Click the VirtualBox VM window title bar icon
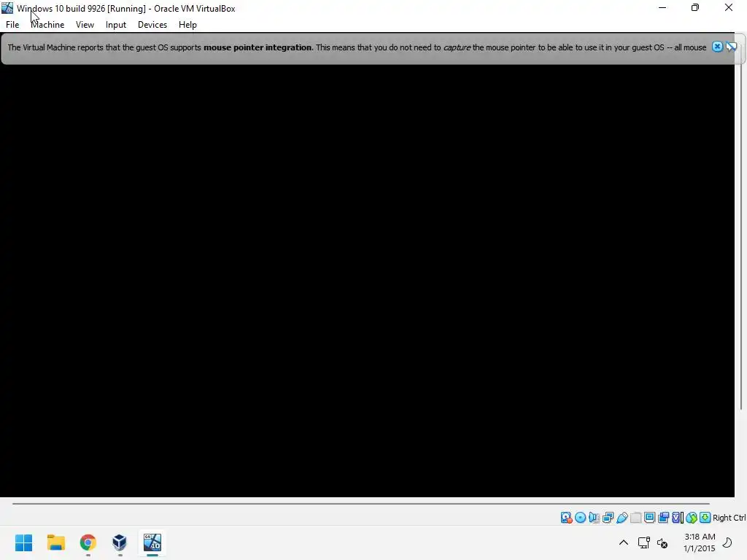747x560 pixels. [x=7, y=8]
